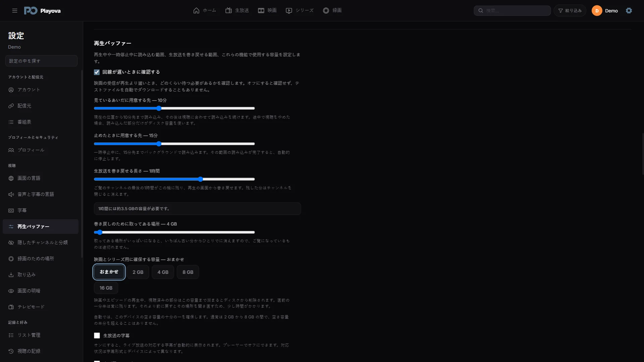Viewport: 644px width, 362px height.
Task: Click the テレビモード TV icon
Action: 11,307
